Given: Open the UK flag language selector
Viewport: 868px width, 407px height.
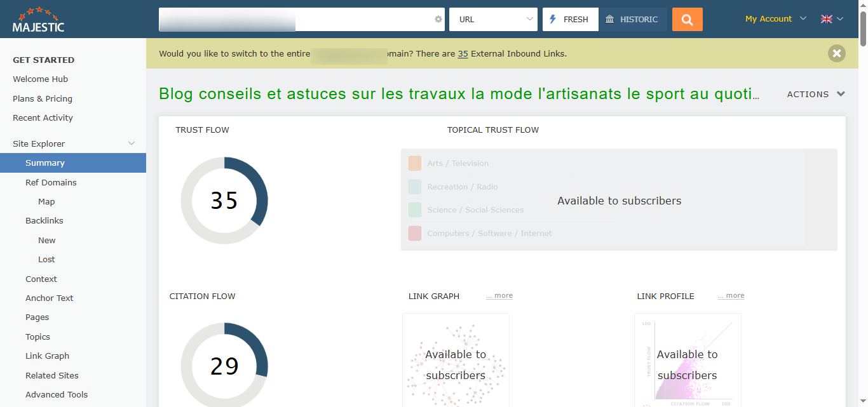Looking at the screenshot, I should tap(831, 19).
